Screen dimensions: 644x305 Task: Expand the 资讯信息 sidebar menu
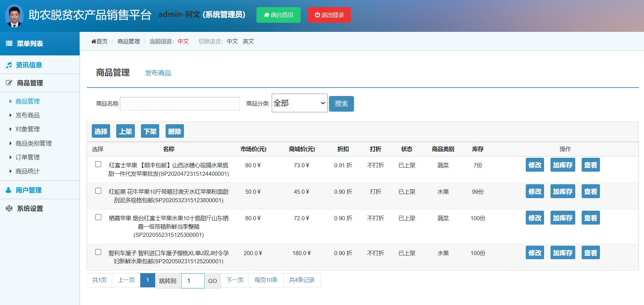[40, 65]
